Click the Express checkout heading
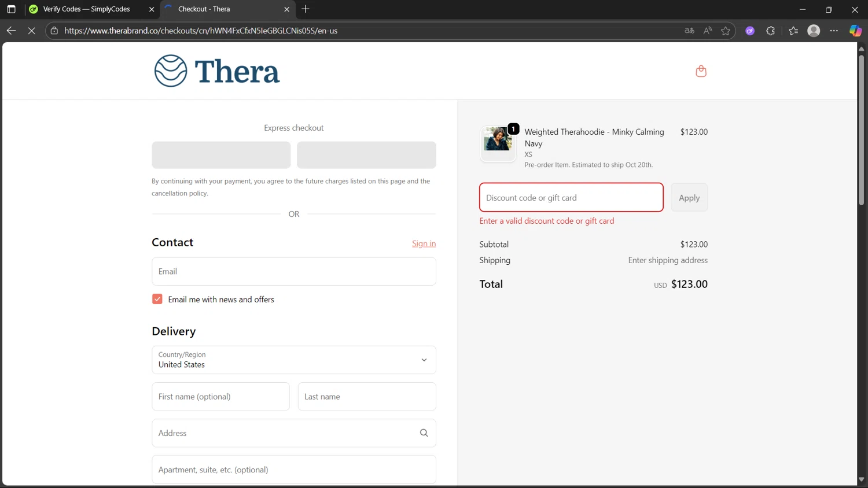This screenshot has height=488, width=868. tap(294, 128)
